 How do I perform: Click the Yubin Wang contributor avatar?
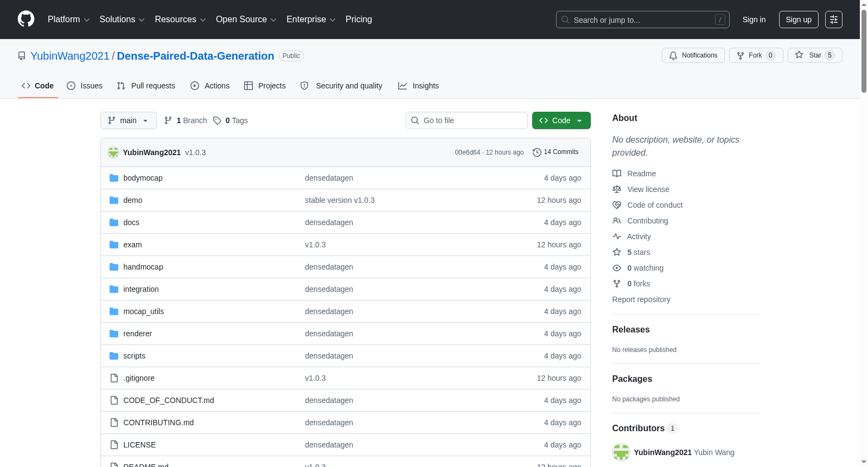pyautogui.click(x=621, y=452)
